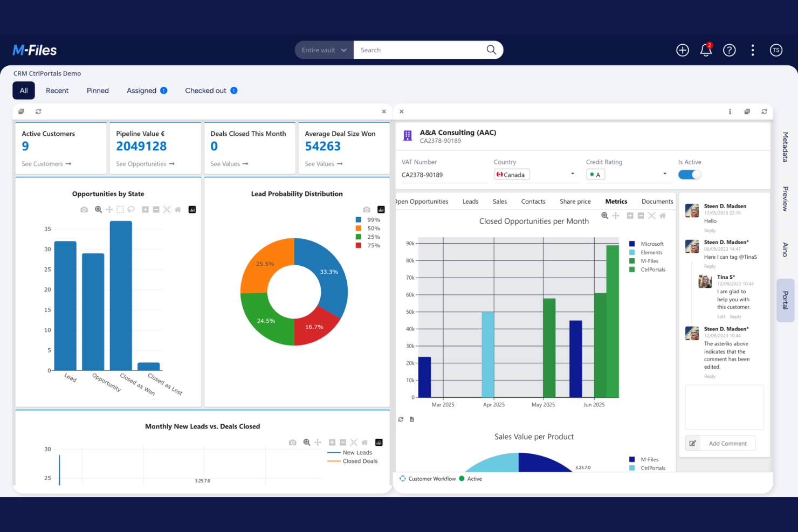Click into the Search input field
Viewport: 798px width, 532px height.
[x=421, y=50]
